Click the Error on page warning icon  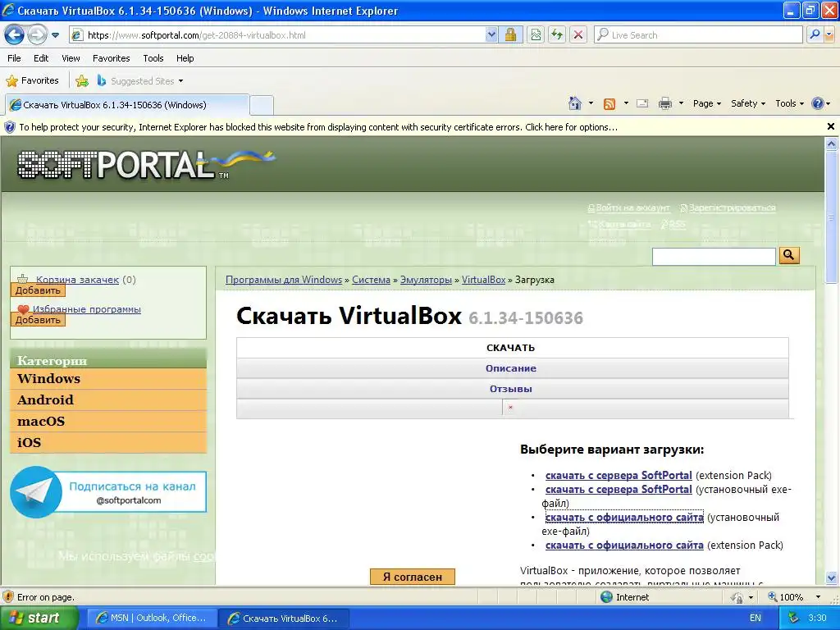[x=8, y=597]
